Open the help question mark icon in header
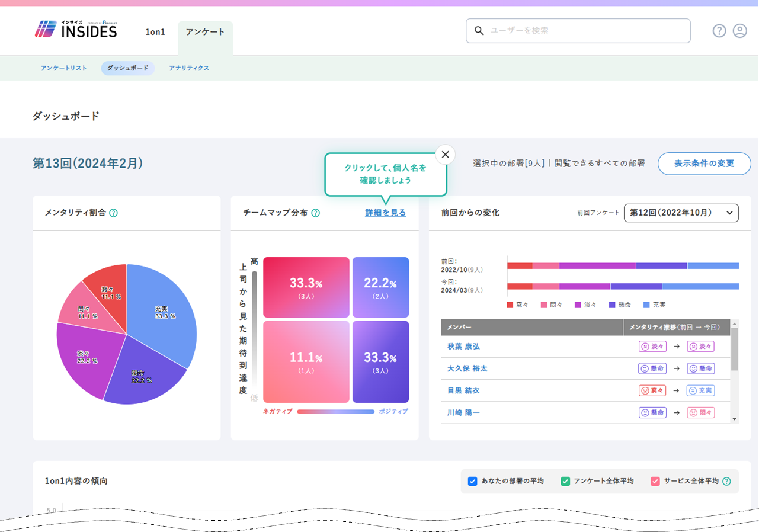This screenshot has width=759, height=532. tap(719, 31)
